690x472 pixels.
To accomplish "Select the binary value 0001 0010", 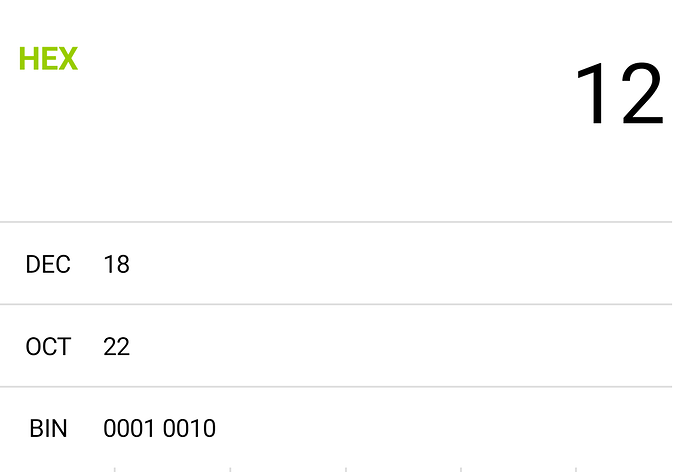I will pos(159,428).
